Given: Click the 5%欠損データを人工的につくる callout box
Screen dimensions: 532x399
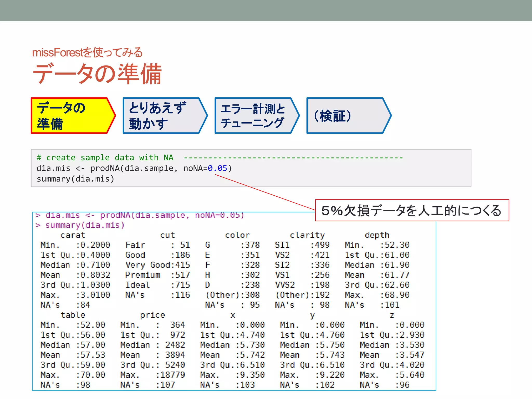Looking at the screenshot, I should coord(412,210).
